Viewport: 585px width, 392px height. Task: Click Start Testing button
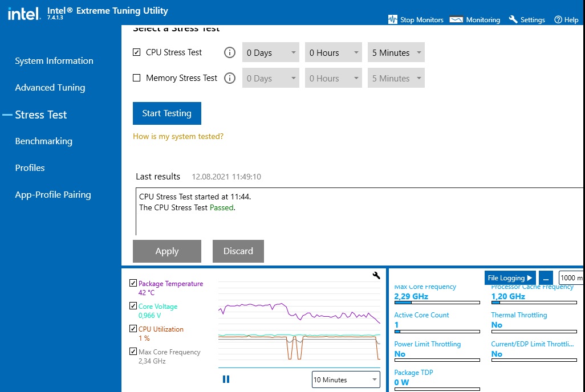click(x=166, y=113)
